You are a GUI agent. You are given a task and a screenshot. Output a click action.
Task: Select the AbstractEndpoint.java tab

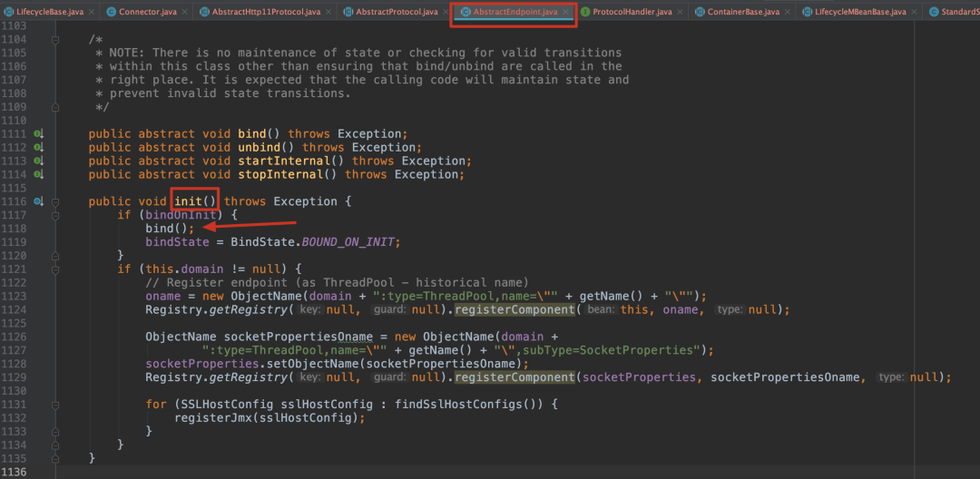(514, 12)
